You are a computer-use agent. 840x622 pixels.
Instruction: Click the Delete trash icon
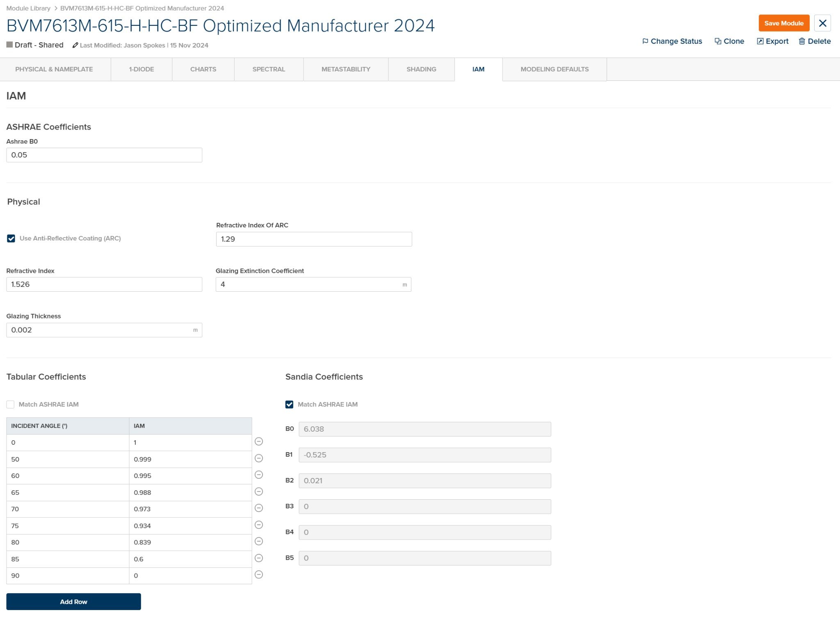pos(802,41)
